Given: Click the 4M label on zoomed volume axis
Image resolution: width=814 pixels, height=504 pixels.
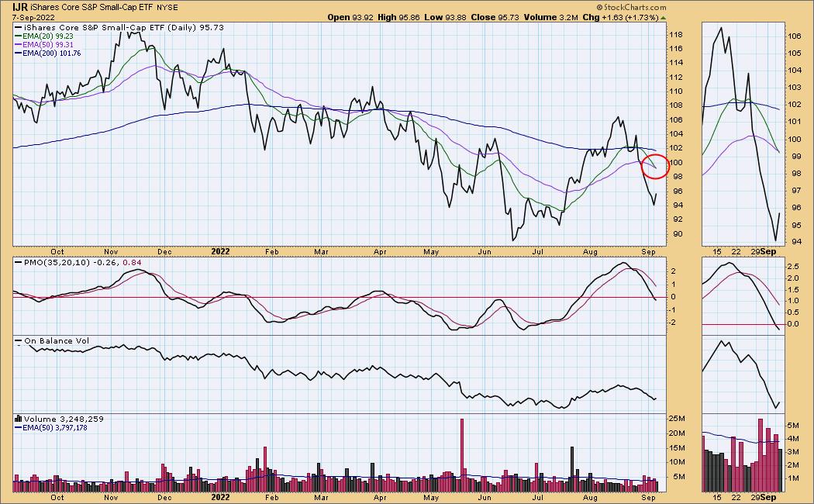Looking at the screenshot, I should (793, 439).
